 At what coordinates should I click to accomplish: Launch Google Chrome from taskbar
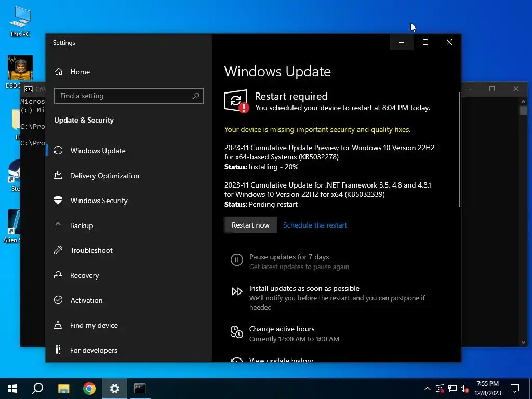[89, 389]
